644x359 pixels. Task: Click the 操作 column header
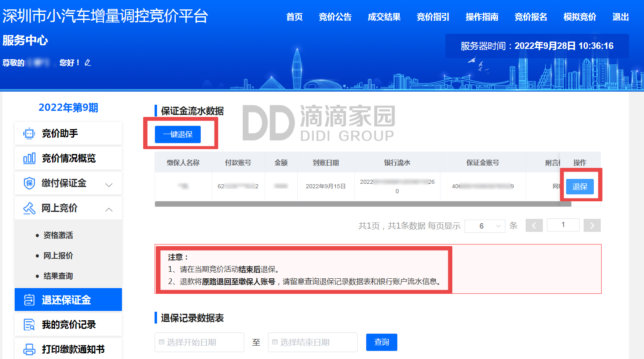[580, 163]
